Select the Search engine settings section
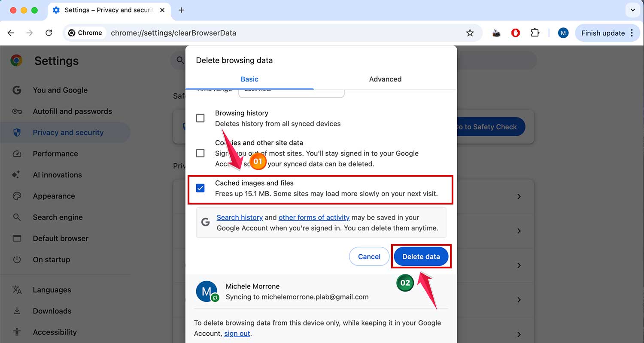 click(x=58, y=217)
